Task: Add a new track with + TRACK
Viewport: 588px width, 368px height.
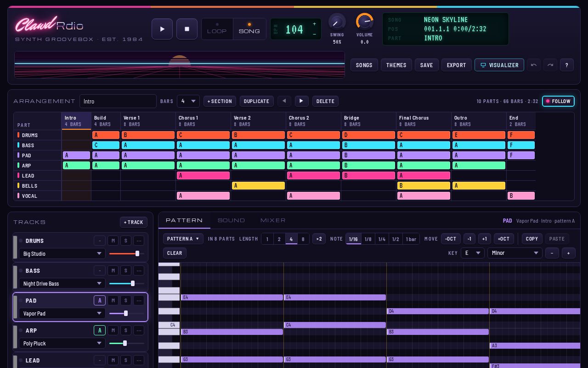Action: point(134,222)
